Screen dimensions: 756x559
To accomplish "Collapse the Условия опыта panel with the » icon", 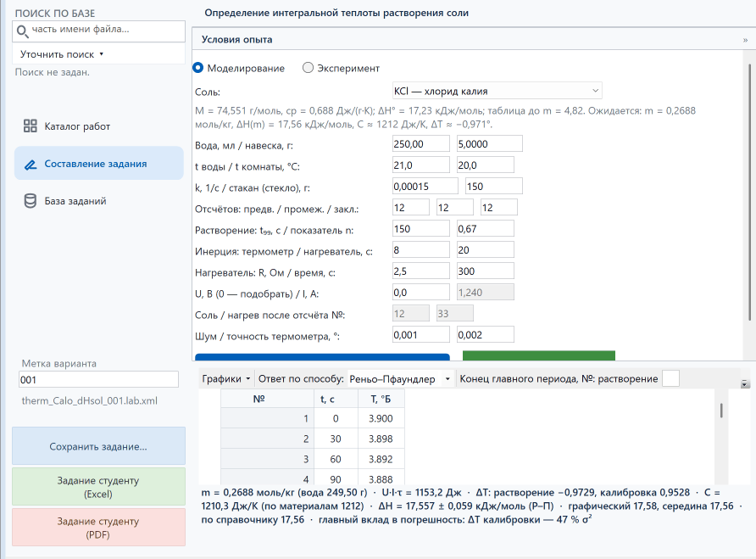I will (x=745, y=40).
